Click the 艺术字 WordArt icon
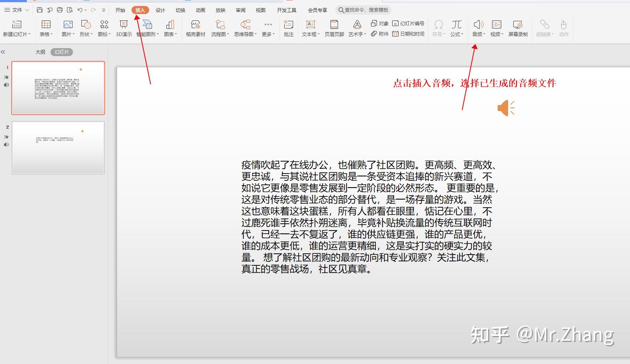 pos(357,24)
